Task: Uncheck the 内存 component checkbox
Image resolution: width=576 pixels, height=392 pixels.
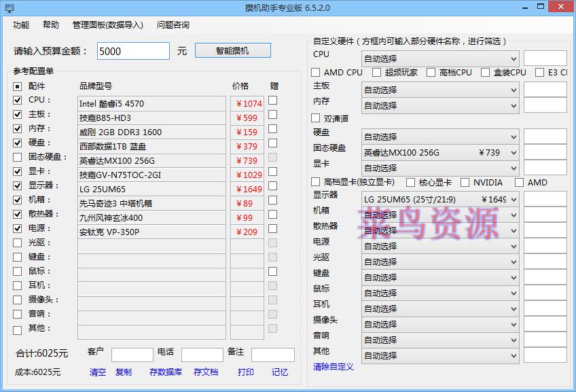Action: tap(17, 128)
